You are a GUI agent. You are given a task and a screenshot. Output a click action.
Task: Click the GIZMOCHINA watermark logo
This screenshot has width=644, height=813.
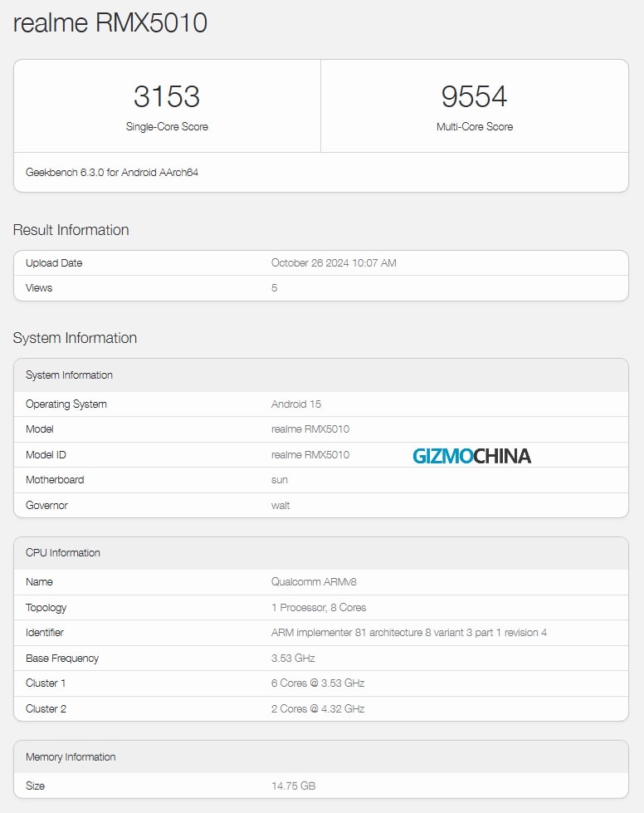coord(471,455)
